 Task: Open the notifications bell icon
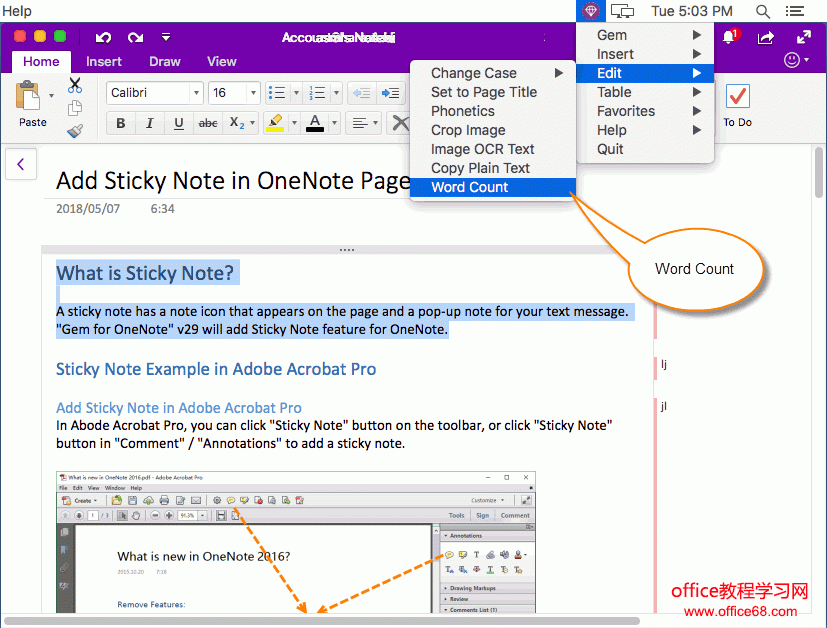click(x=730, y=37)
